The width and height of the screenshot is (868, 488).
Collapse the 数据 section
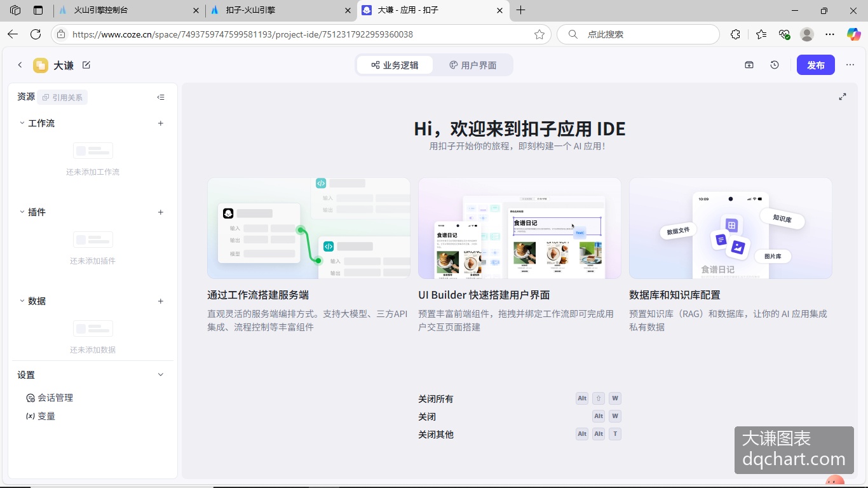(x=22, y=301)
